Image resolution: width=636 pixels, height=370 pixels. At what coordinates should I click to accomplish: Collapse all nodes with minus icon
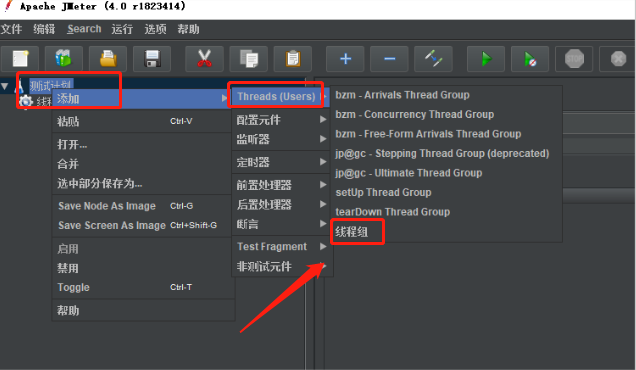point(389,59)
